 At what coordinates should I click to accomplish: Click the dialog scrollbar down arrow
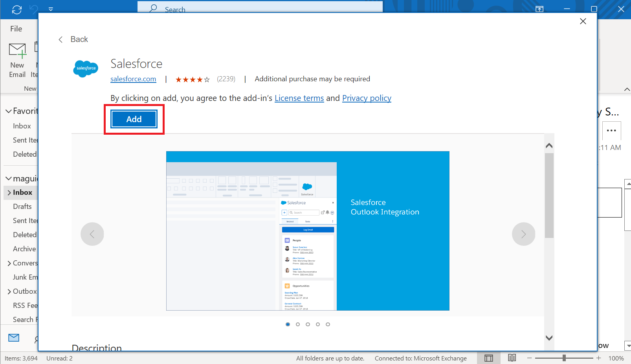[x=549, y=338]
